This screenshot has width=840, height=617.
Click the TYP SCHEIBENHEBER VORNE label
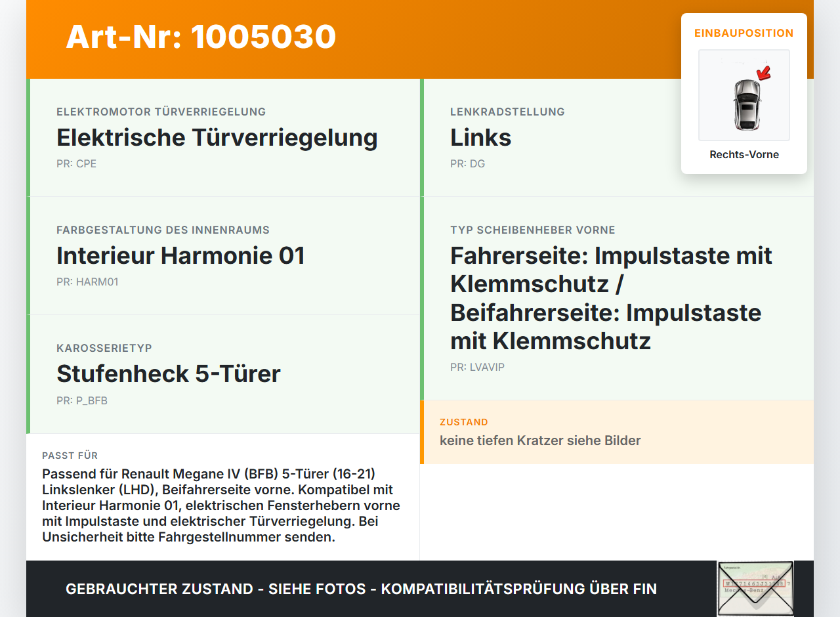point(533,230)
